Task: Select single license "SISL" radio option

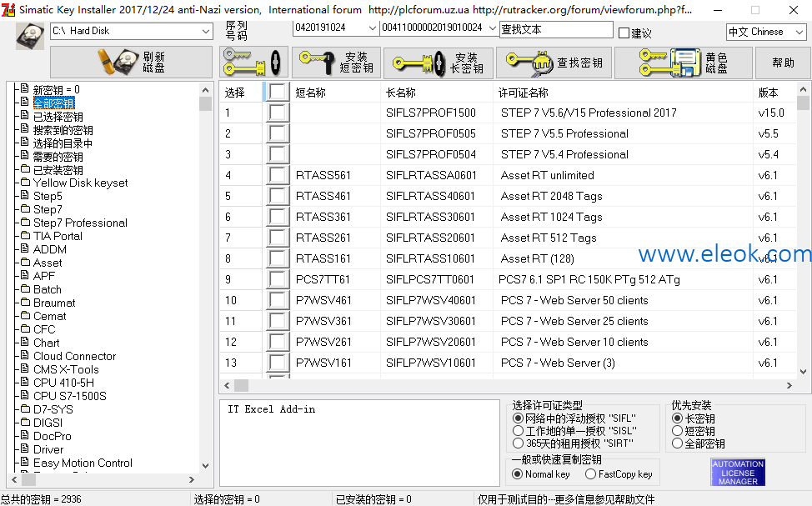Action: coord(518,431)
